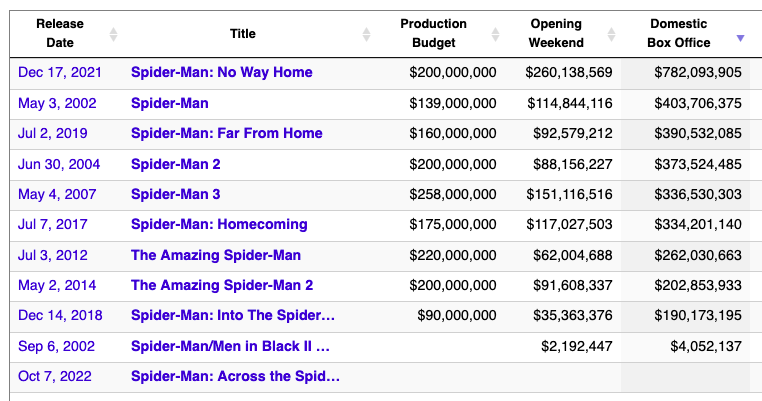The image size is (762, 401).
Task: Click the Production Budget sort arrows
Action: coord(495,34)
